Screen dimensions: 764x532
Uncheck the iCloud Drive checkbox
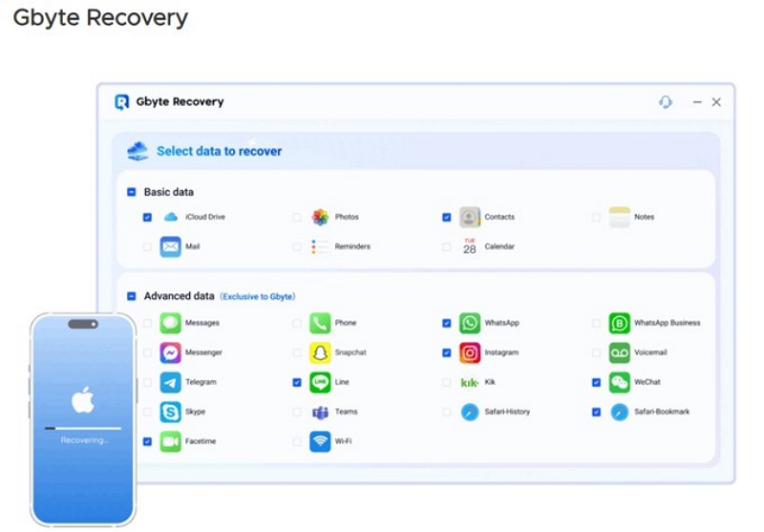click(147, 217)
